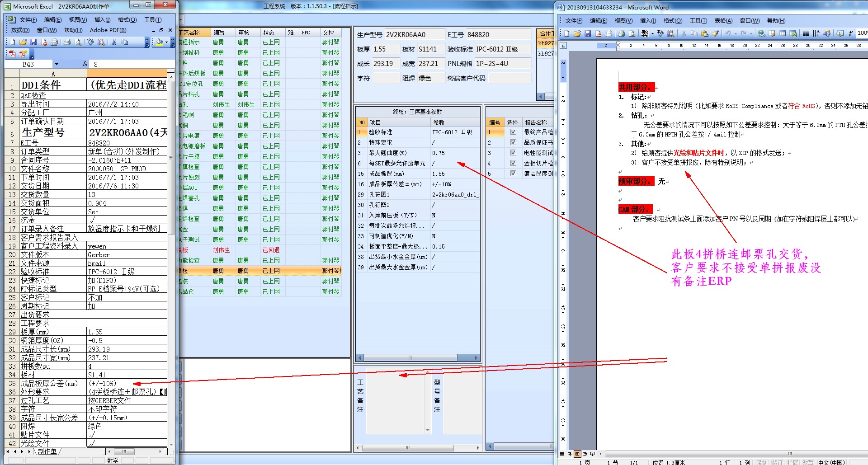Uncheck the 品质保证书 report checkbox
Screen dimensions: 868x465
(x=513, y=142)
